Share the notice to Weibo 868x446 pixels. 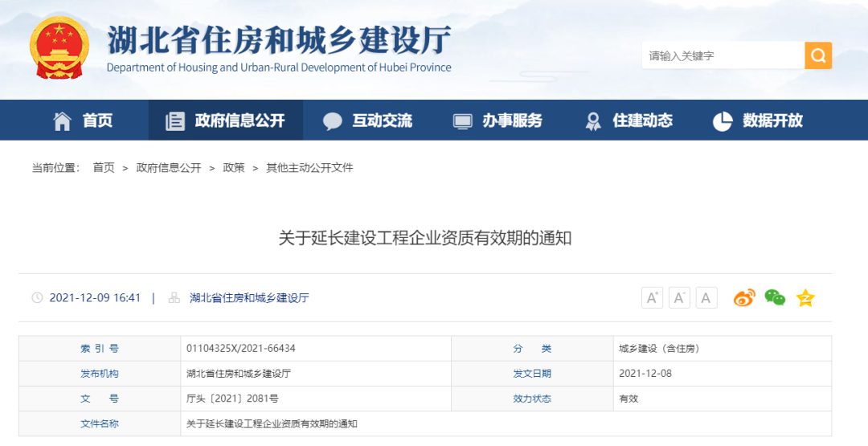744,297
